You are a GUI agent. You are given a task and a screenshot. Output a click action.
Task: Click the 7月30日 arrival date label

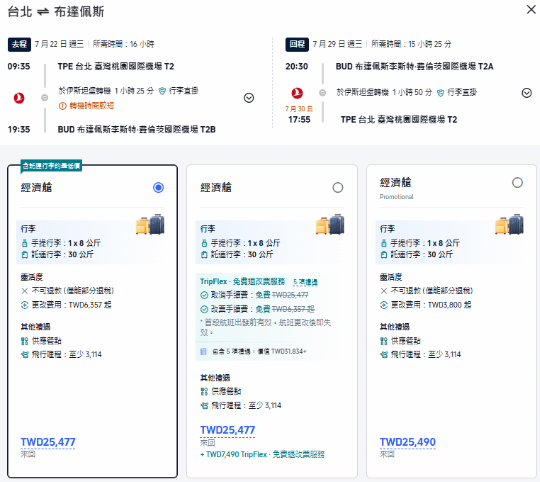pyautogui.click(x=299, y=109)
